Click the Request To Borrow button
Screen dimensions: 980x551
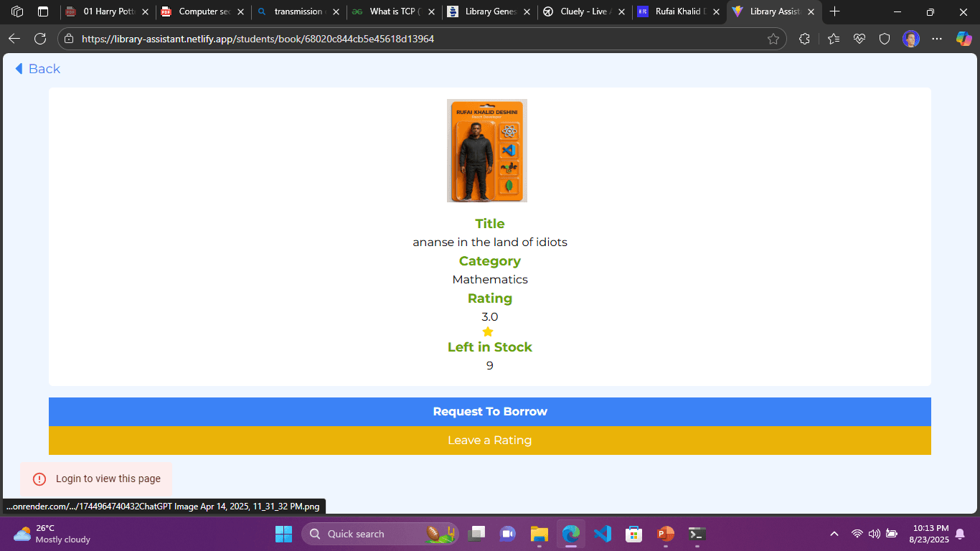pos(490,412)
